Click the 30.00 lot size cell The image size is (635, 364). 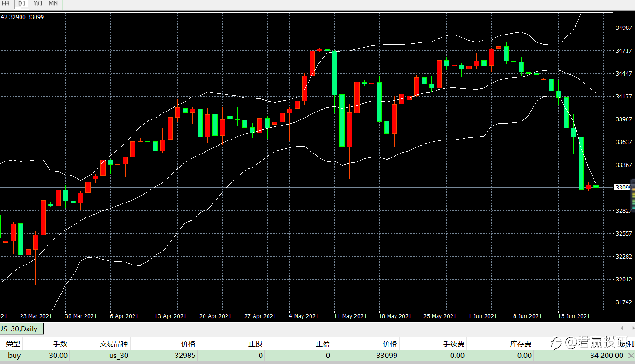click(58, 356)
